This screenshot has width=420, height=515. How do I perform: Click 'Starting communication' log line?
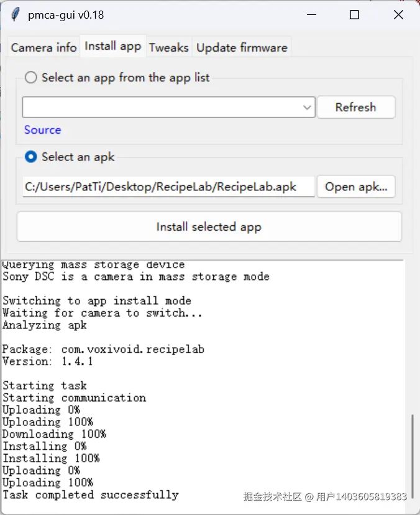[x=74, y=397]
